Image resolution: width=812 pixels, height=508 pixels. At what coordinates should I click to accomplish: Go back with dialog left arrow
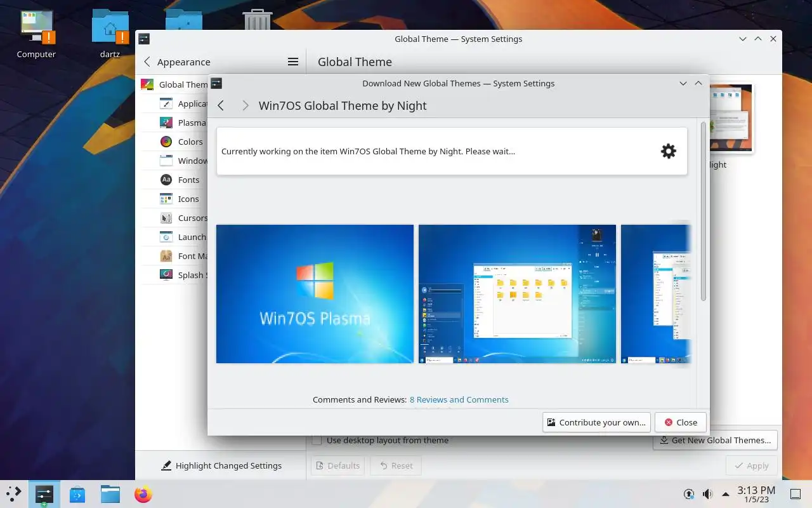221,105
